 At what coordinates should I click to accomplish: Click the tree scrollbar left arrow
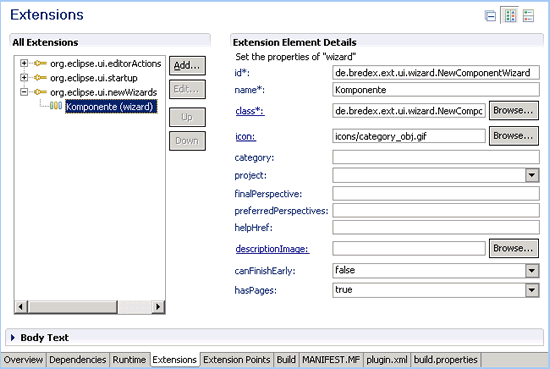pos(21,307)
